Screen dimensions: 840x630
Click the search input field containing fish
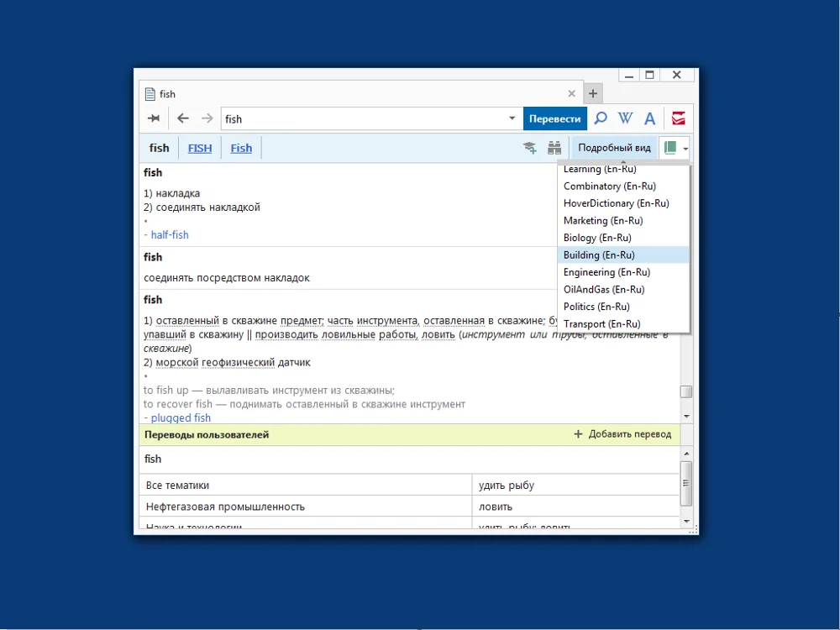[x=365, y=119]
